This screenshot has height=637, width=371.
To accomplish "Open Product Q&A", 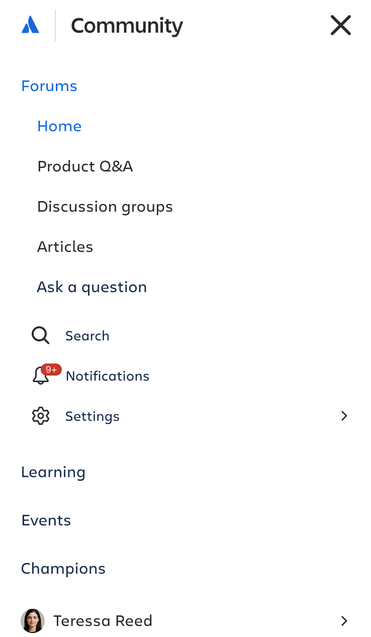I will (x=85, y=167).
